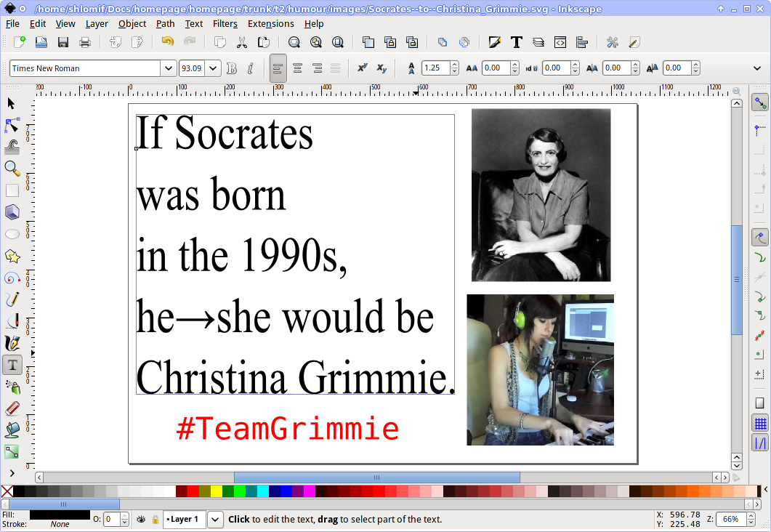Select the Ellipse tool
Image resolution: width=771 pixels, height=532 pixels.
point(12,234)
